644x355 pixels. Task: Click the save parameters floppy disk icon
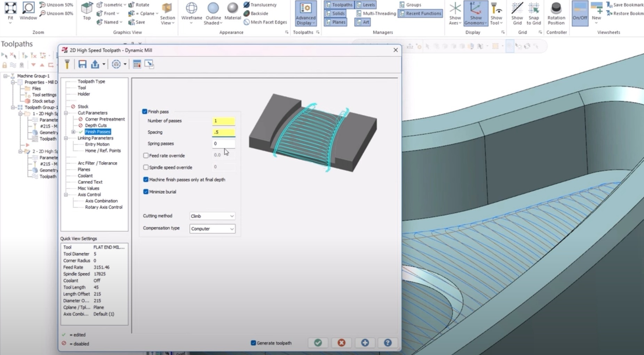82,64
